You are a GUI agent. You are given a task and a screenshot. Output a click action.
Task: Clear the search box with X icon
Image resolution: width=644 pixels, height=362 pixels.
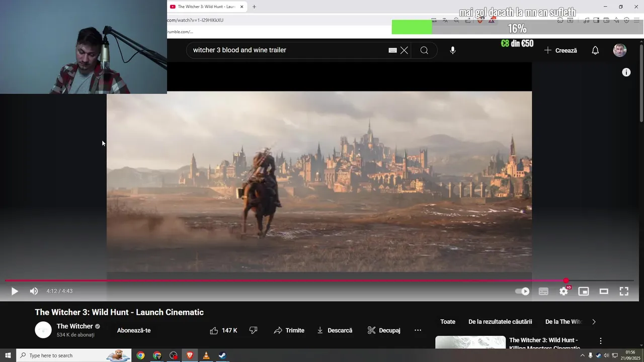tap(404, 50)
